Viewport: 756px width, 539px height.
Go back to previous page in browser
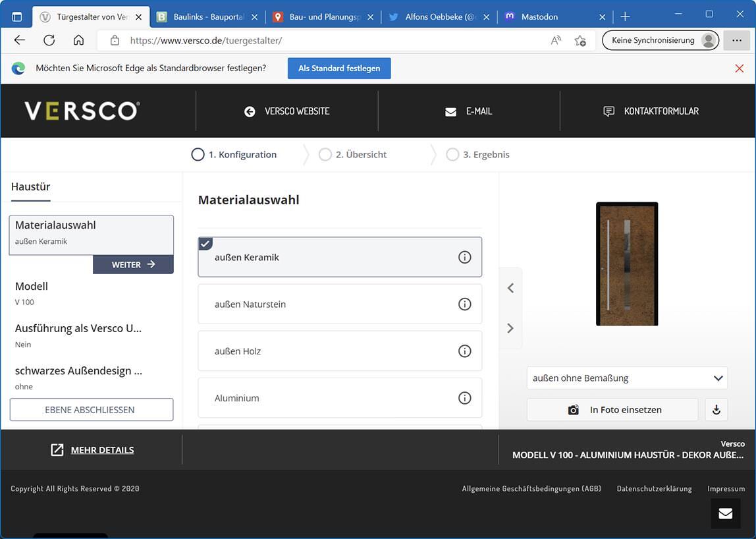tap(20, 40)
